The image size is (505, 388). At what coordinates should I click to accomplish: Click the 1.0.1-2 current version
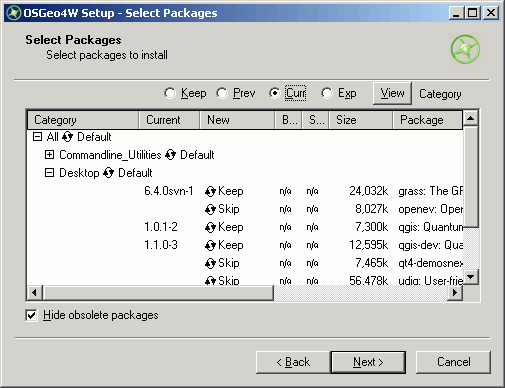point(161,227)
